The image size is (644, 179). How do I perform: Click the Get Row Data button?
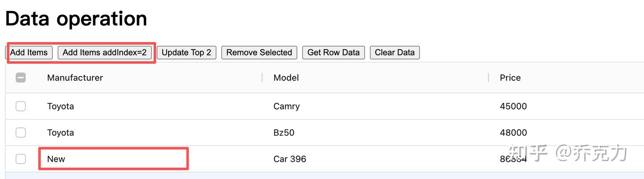(x=334, y=52)
